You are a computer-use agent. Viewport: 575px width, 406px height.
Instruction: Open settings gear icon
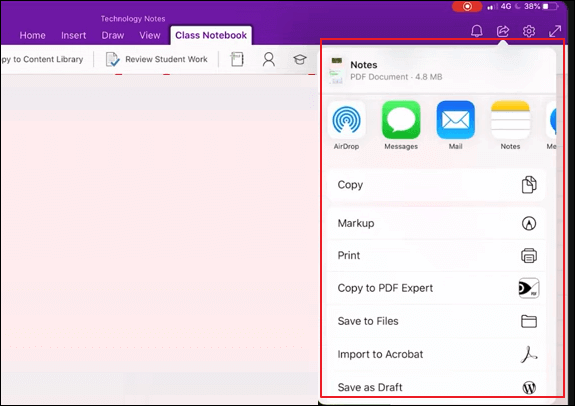coord(529,31)
